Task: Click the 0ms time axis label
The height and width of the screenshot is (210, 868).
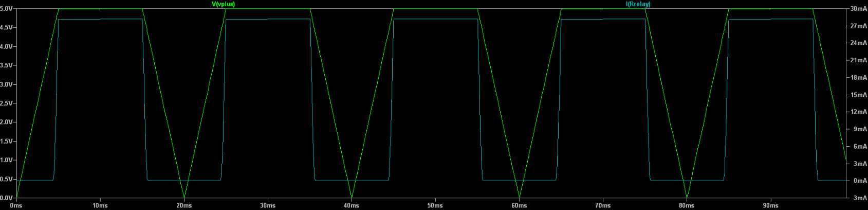Action: pyautogui.click(x=16, y=205)
